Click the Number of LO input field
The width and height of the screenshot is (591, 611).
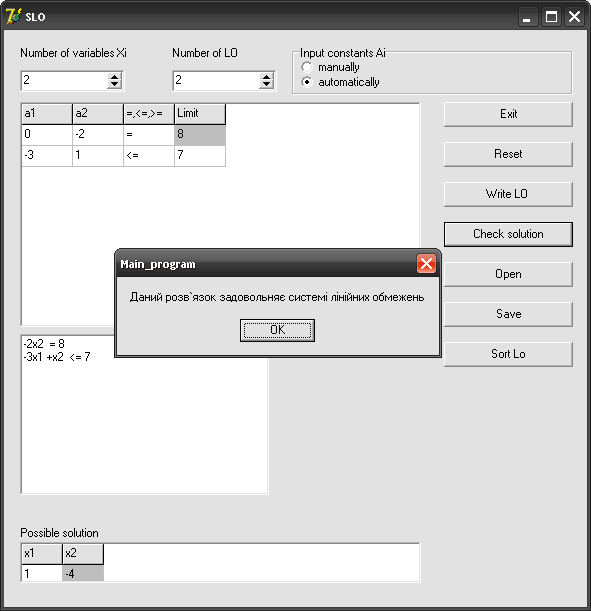pyautogui.click(x=216, y=81)
